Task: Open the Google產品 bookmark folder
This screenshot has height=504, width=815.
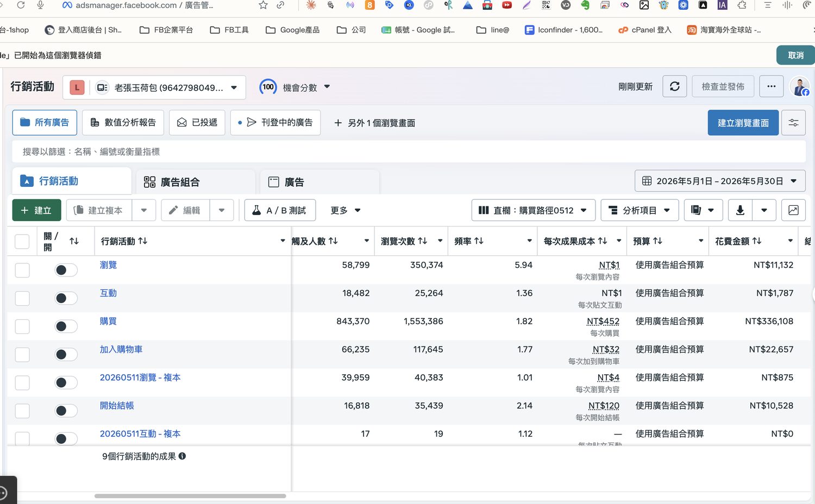Action: point(292,30)
